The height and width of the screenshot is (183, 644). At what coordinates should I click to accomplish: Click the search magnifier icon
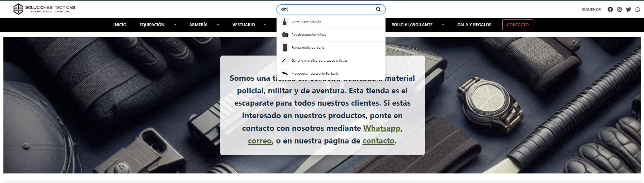point(378,9)
